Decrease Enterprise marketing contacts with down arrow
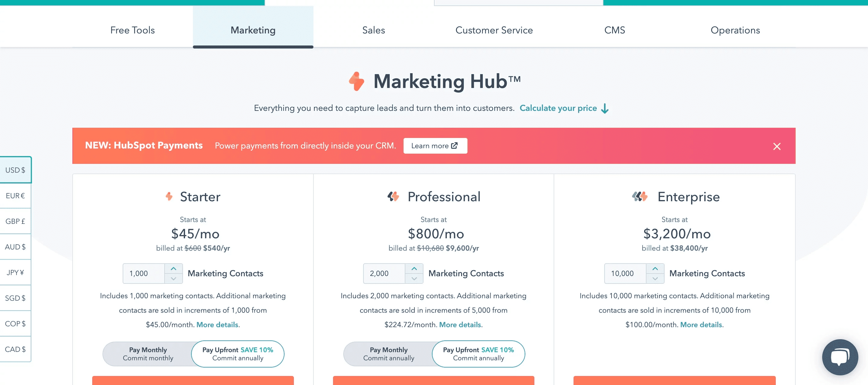The width and height of the screenshot is (868, 385). point(655,279)
